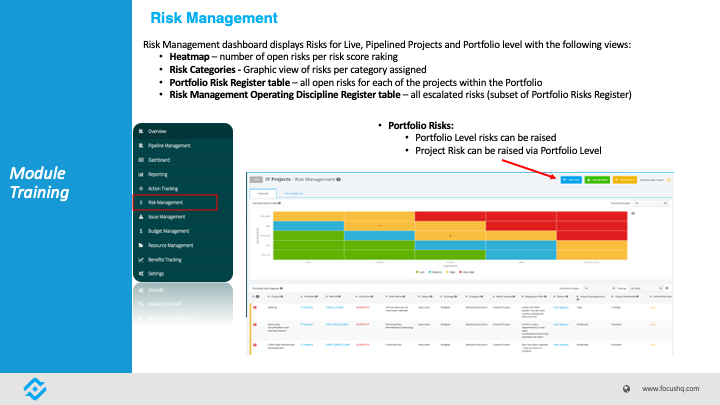Open register table menu icon beside Rating
720x405 pixels.
point(667,288)
